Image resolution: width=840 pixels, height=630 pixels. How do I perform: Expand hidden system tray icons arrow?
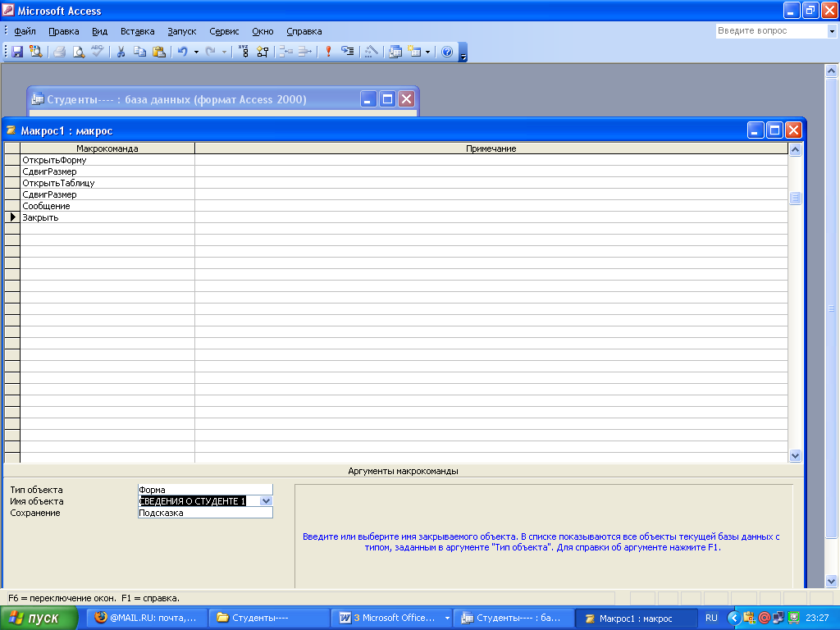tap(734, 618)
